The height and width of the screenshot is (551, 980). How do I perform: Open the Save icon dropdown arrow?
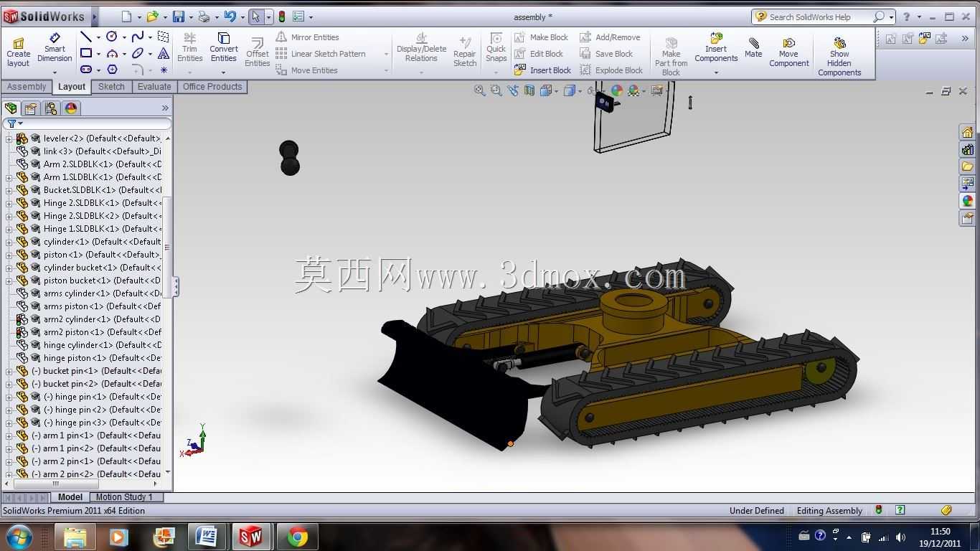(191, 17)
